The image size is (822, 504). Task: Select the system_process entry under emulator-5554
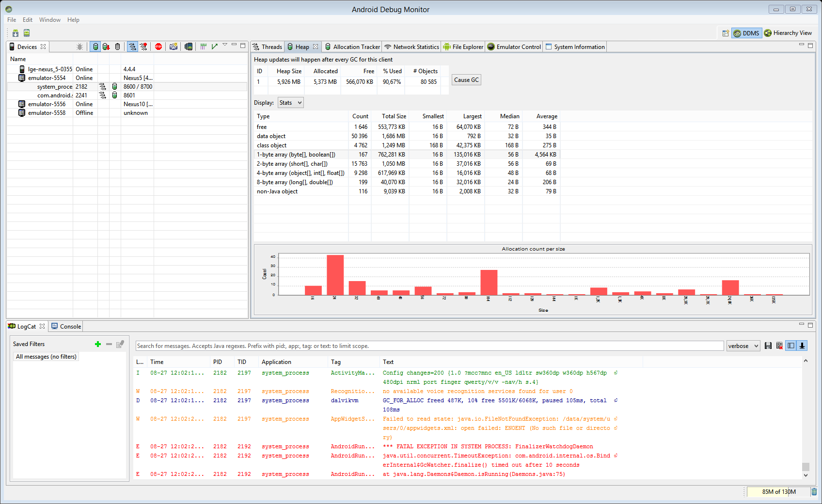(127, 87)
